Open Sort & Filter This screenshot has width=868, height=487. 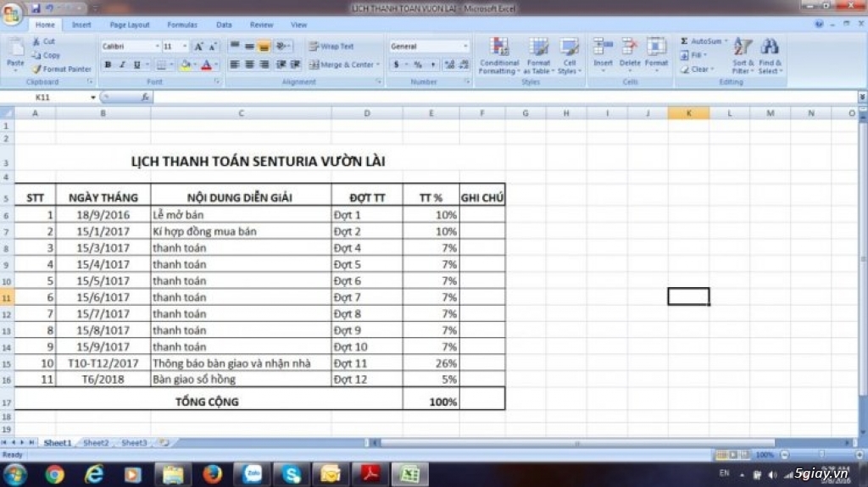point(743,56)
